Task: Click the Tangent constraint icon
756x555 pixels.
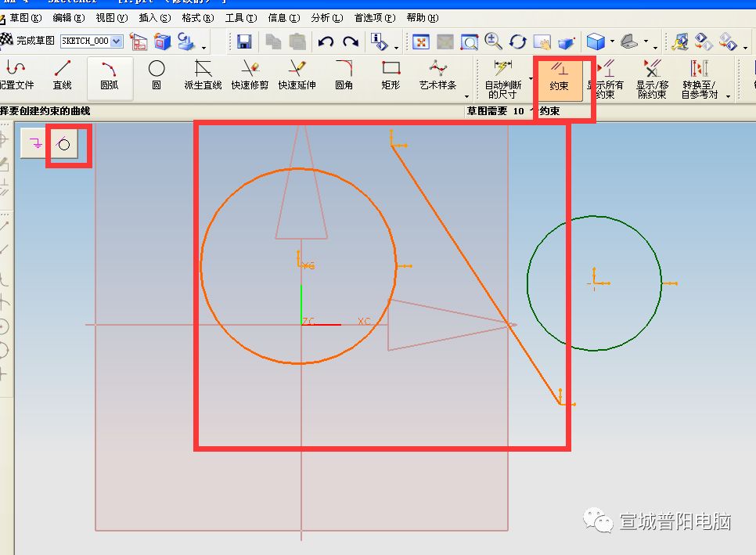Action: (64, 143)
